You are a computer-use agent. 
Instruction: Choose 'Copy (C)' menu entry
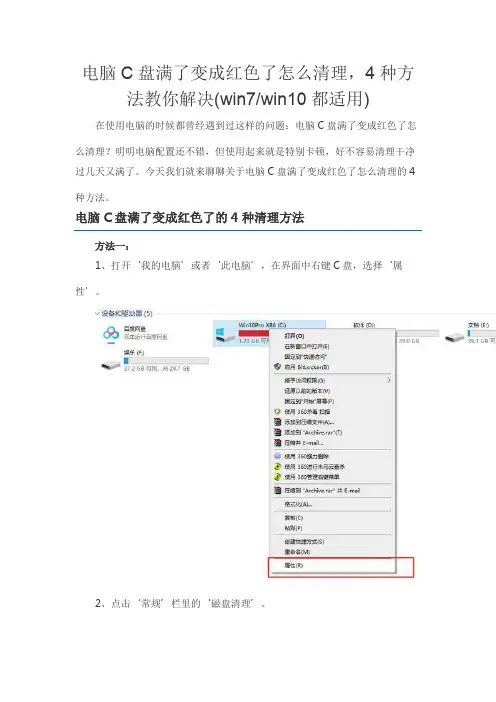tap(332, 518)
